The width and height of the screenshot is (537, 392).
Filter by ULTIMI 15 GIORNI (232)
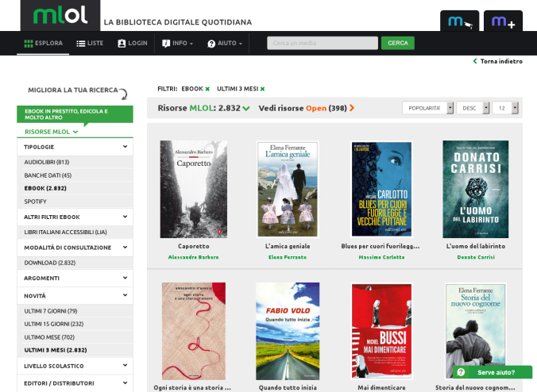pos(54,324)
